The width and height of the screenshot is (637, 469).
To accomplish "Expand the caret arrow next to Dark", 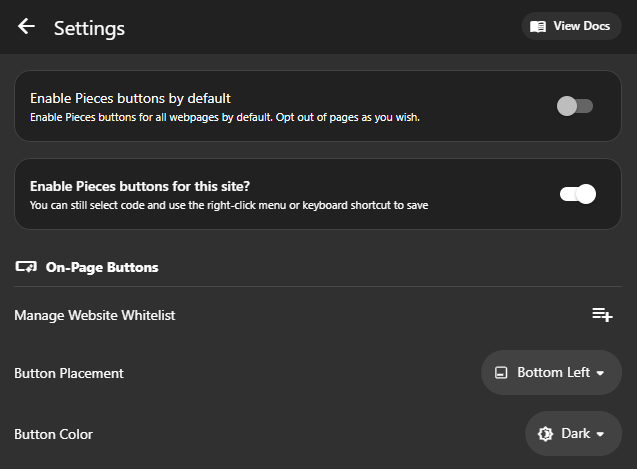I will point(601,435).
